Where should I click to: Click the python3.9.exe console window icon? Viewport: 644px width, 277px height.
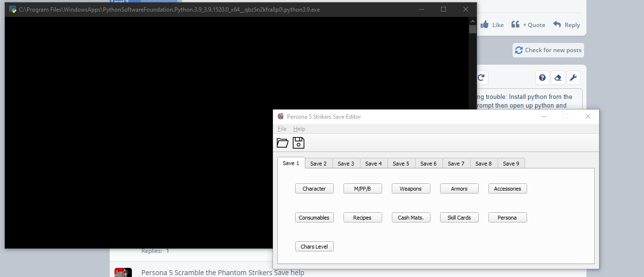(x=13, y=9)
